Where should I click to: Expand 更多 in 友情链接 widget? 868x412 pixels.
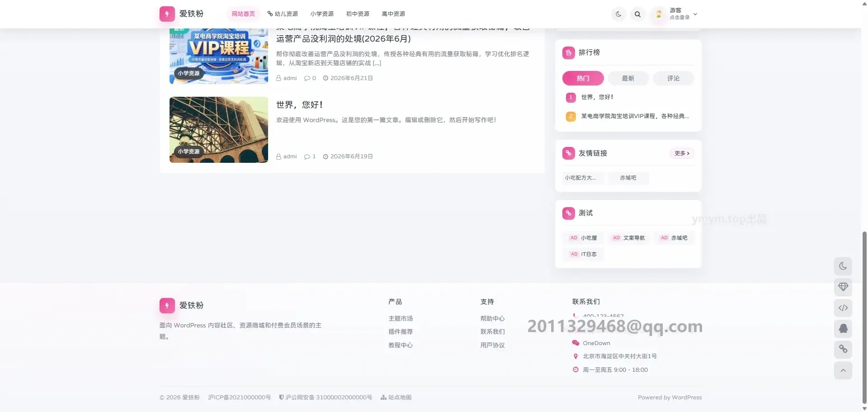coord(682,153)
